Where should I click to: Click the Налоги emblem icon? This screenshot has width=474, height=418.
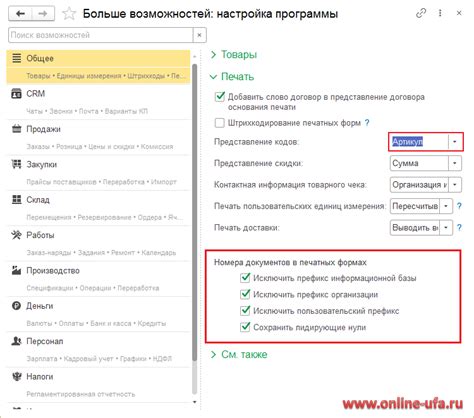coord(16,376)
